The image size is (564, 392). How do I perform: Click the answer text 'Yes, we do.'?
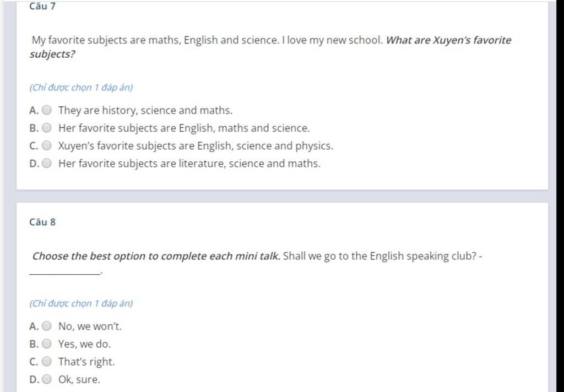point(84,344)
